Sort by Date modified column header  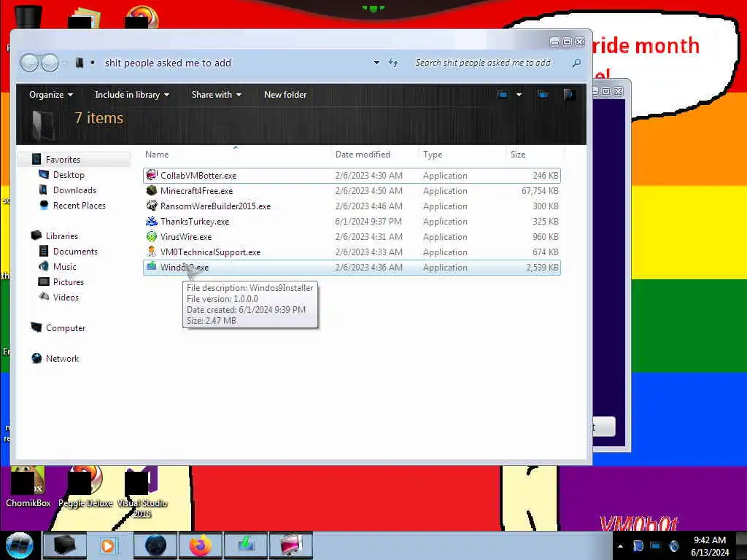tap(374, 155)
